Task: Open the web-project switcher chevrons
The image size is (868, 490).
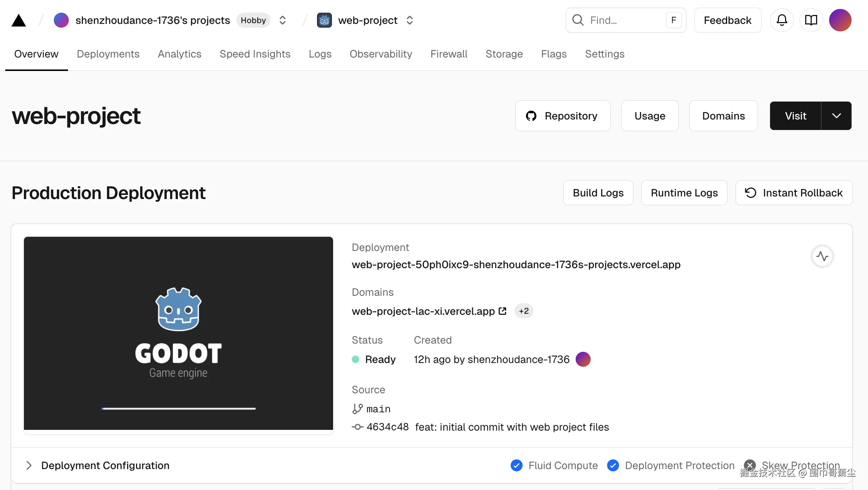Action: point(410,20)
